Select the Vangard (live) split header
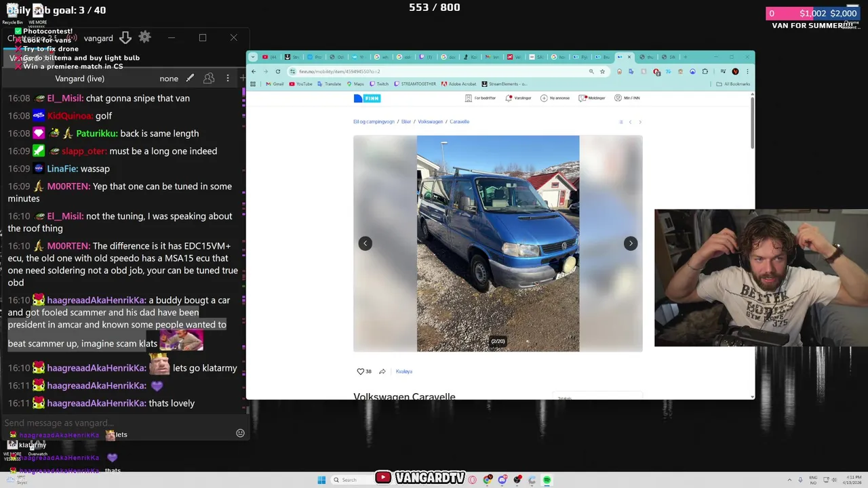 click(79, 79)
